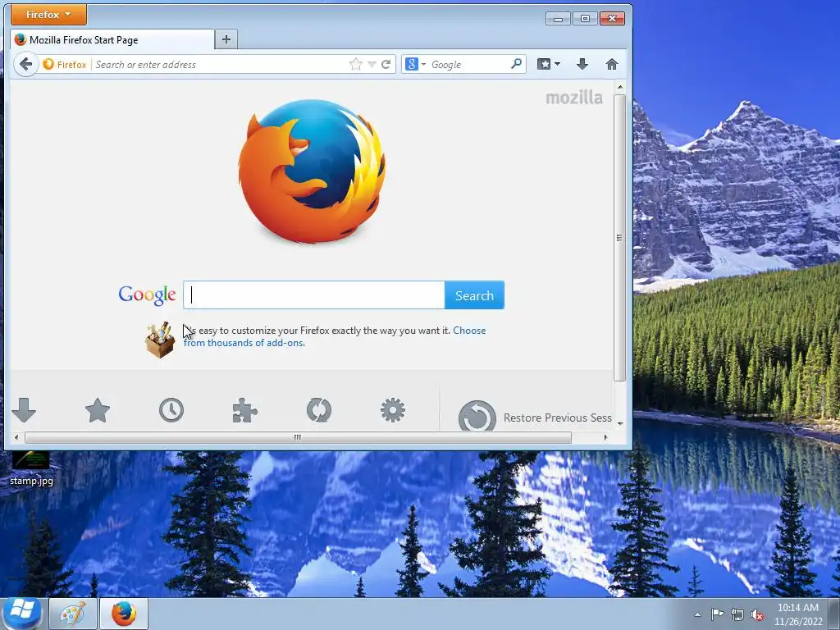
Task: Open Downloads from start page bottom bar
Action: point(24,410)
